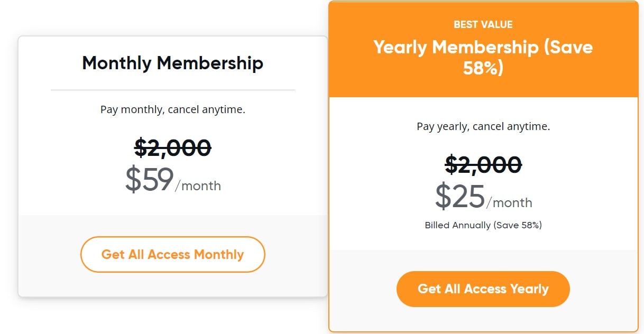The height and width of the screenshot is (334, 644).
Task: Click the 'Billed Annually (Save 58%)' note
Action: tap(483, 225)
